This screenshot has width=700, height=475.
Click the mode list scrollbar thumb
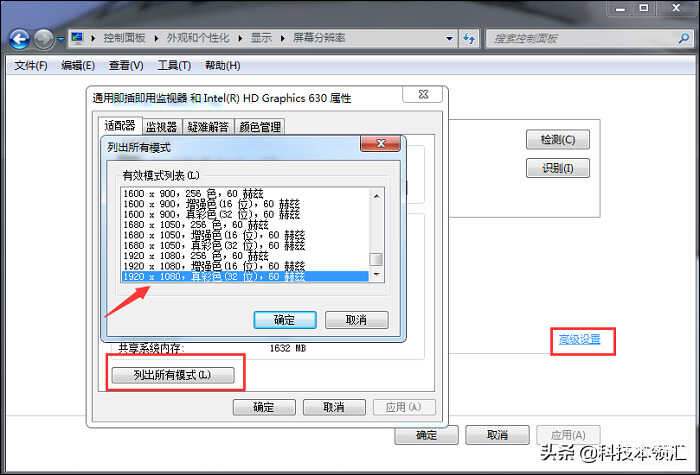point(376,259)
